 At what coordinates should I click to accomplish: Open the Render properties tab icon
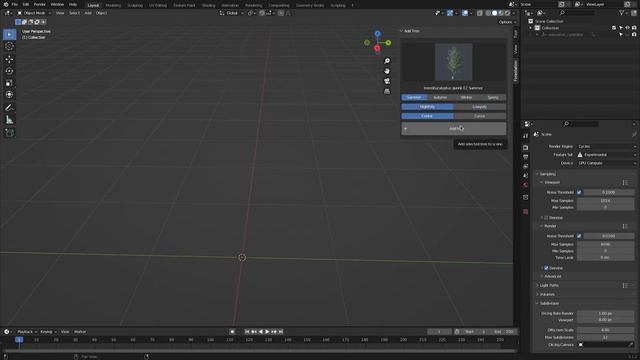526,148
